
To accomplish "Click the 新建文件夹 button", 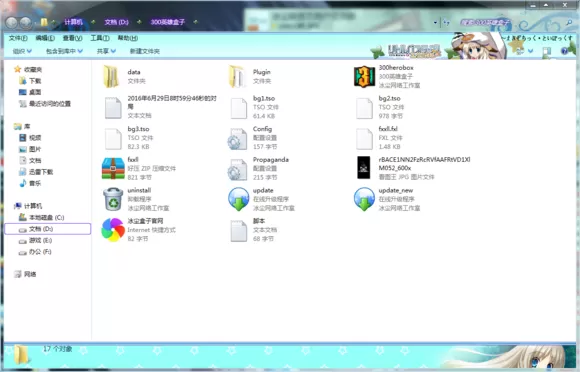I will 145,51.
